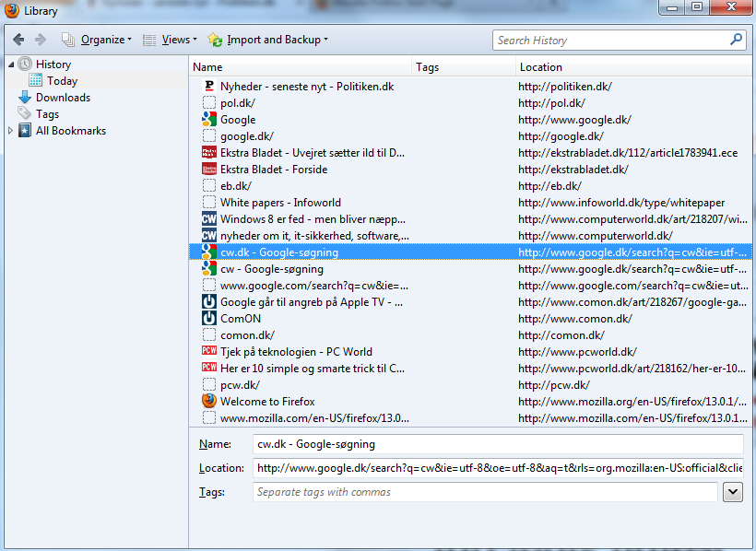Screen dimensions: 756x551
Task: Select All Bookmarks in the sidebar
Action: [x=71, y=131]
